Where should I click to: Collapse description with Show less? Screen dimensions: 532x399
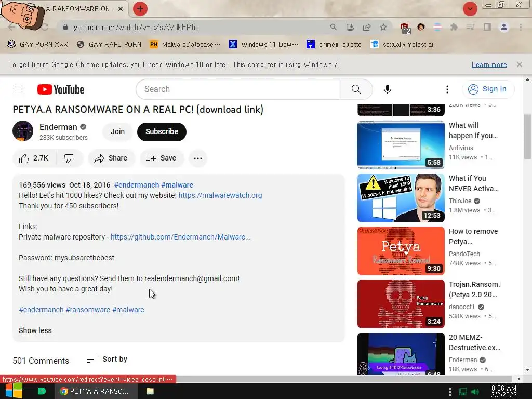[35, 330]
